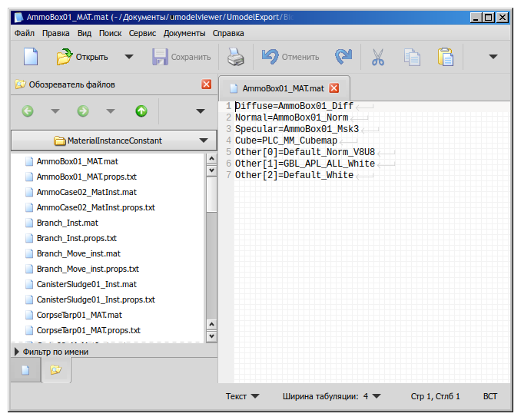Switch to the documents side panel tab

point(25,369)
